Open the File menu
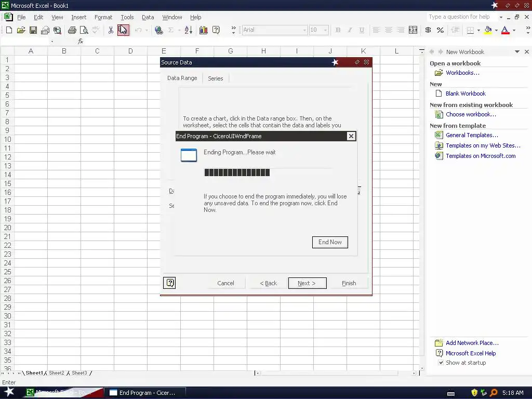Screen dimensions: 532x399 click(21, 17)
